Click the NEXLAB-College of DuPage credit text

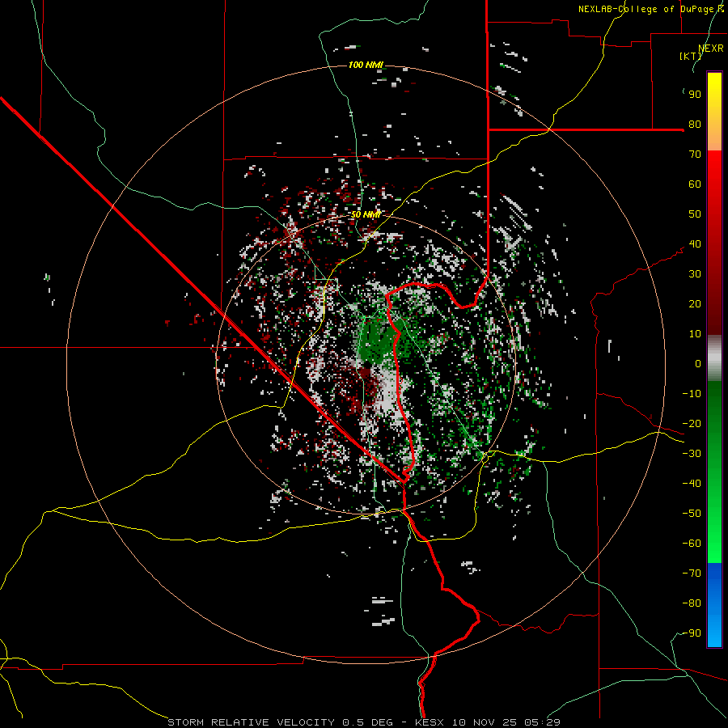coord(650,9)
